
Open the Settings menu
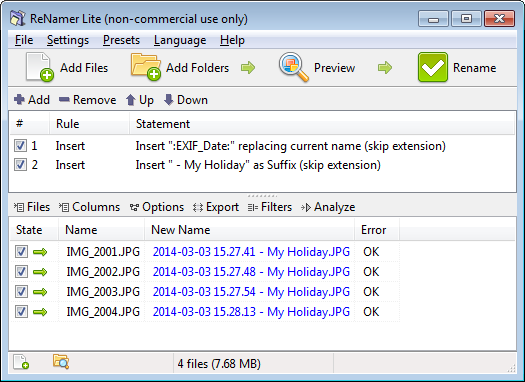point(68,40)
